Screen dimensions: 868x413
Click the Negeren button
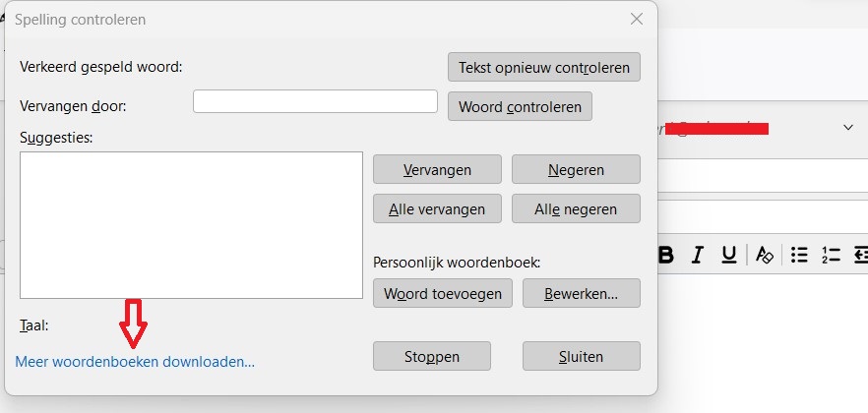click(576, 169)
